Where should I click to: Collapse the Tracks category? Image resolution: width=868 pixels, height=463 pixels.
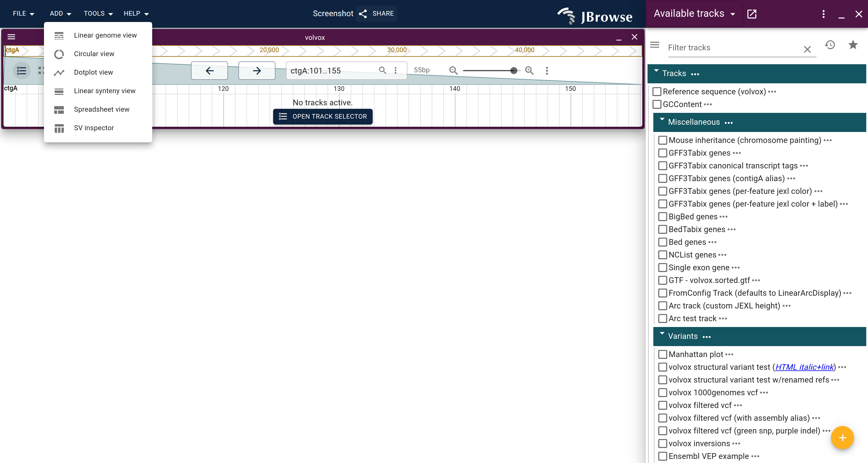656,71
